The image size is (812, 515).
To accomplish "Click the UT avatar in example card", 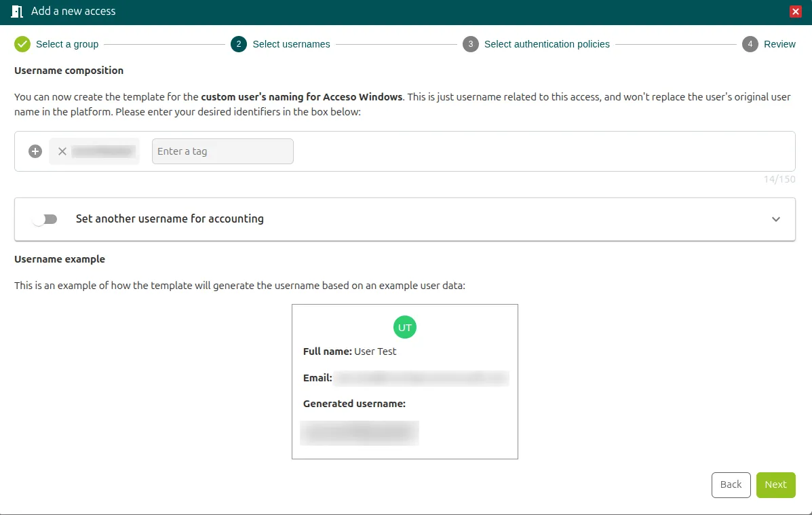I will (405, 328).
